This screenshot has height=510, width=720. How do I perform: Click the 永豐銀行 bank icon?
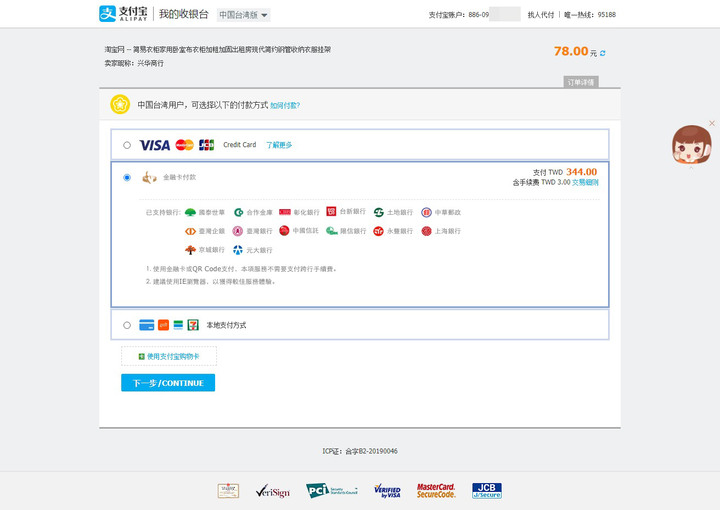(x=378, y=231)
